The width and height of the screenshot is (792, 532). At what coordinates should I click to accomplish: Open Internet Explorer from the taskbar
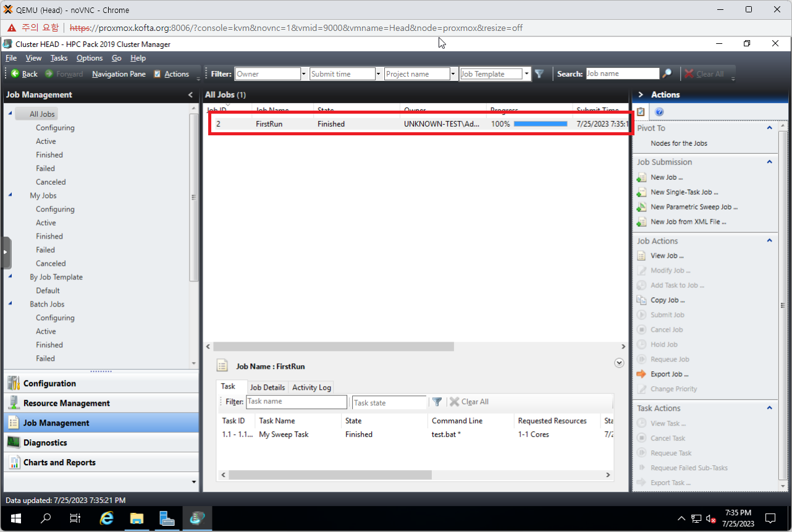[107, 518]
